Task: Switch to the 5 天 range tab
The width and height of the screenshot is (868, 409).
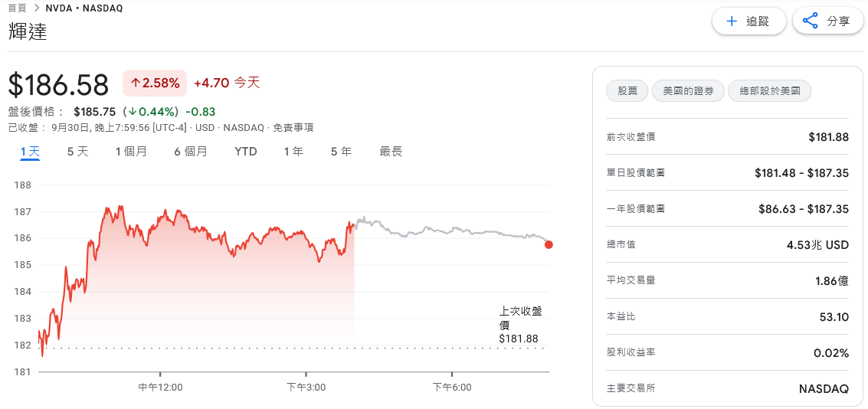Action: [77, 152]
